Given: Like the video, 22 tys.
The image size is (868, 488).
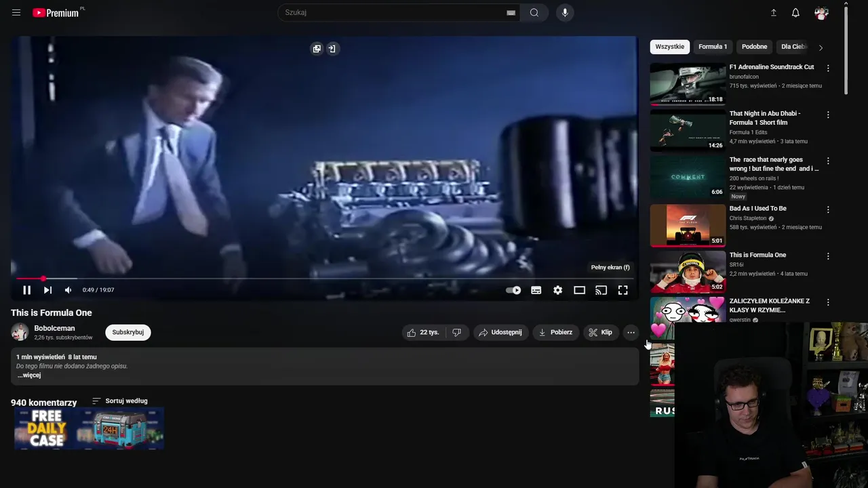Looking at the screenshot, I should tap(423, 332).
